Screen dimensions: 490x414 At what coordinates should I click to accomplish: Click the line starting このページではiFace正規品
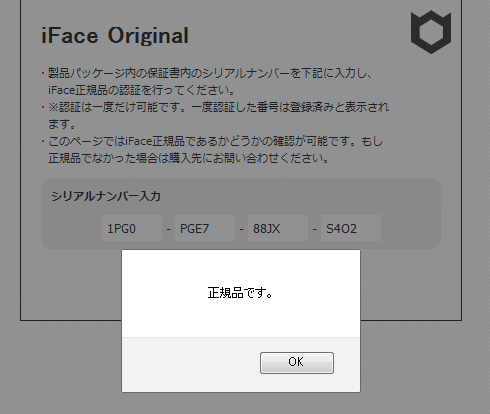point(215,141)
